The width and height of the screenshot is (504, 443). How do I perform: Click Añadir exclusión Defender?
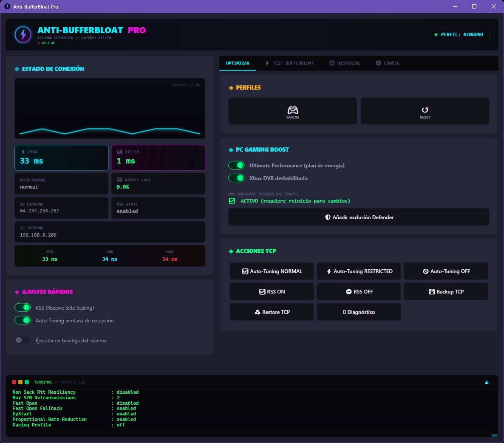coord(358,217)
